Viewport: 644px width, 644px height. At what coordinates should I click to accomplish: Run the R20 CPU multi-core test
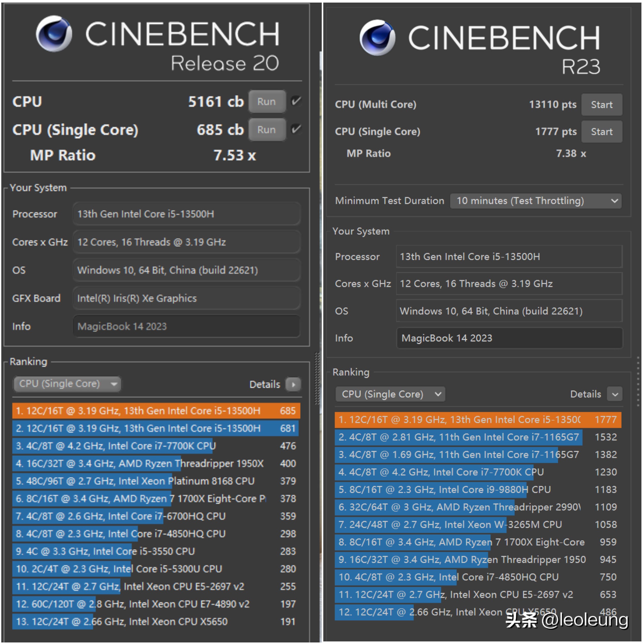pos(267,101)
